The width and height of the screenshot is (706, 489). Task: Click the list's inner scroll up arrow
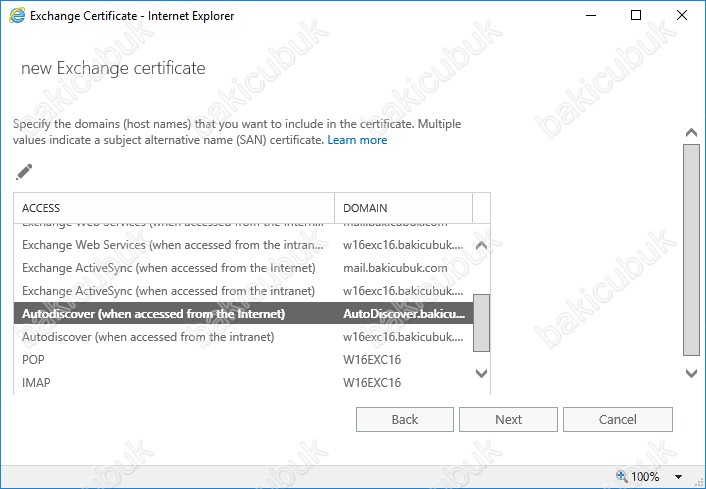pos(481,245)
